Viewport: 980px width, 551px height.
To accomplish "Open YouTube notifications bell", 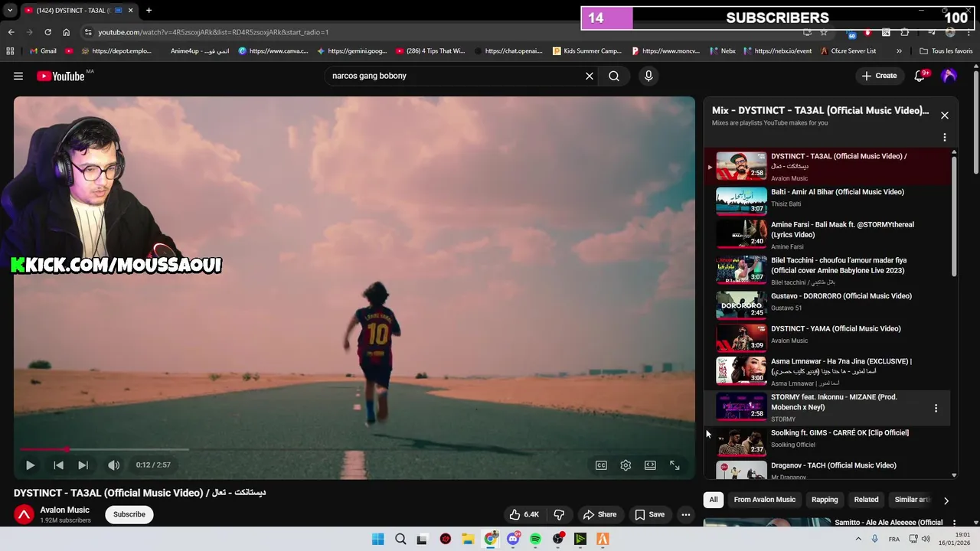I will (x=920, y=76).
